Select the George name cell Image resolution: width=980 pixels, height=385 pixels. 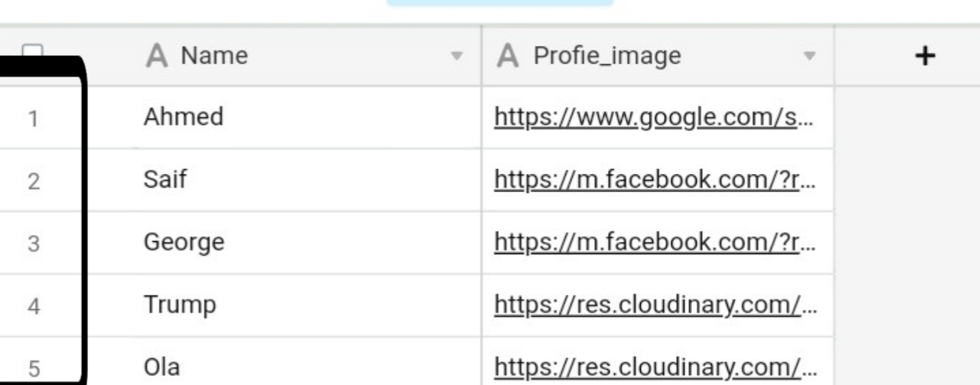pos(305,243)
